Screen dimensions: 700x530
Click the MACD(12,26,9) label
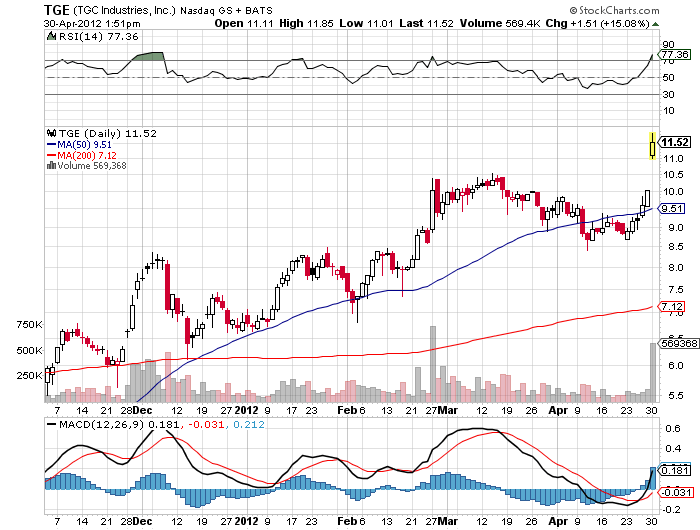102,424
